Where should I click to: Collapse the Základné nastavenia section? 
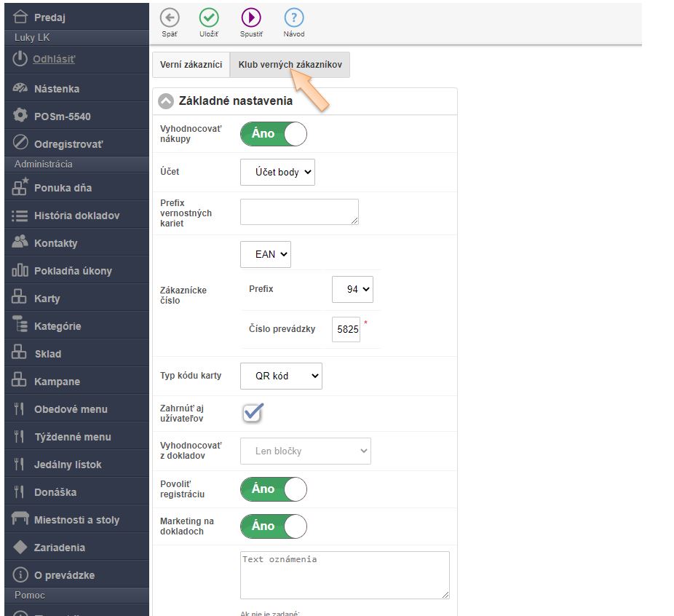coord(166,101)
